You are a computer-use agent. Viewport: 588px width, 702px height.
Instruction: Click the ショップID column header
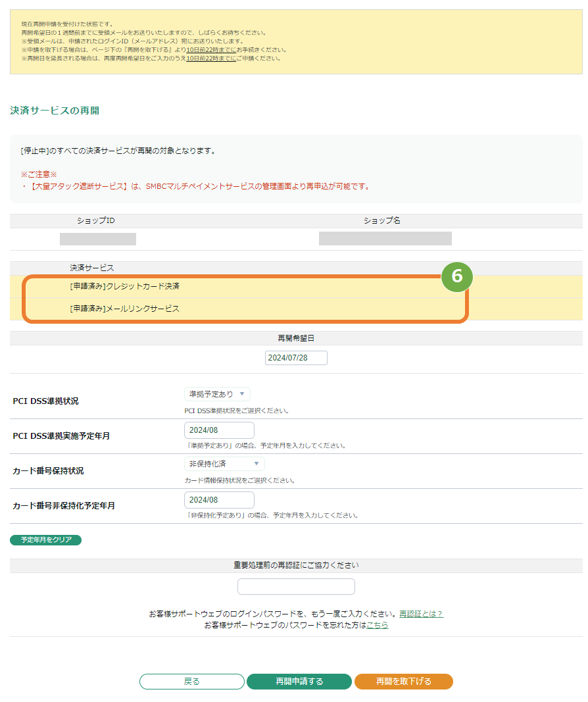[x=96, y=220]
